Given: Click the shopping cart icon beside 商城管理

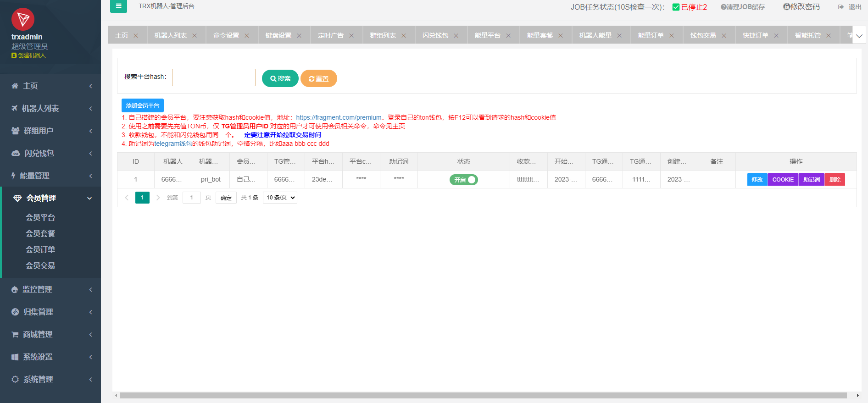Looking at the screenshot, I should (15, 334).
